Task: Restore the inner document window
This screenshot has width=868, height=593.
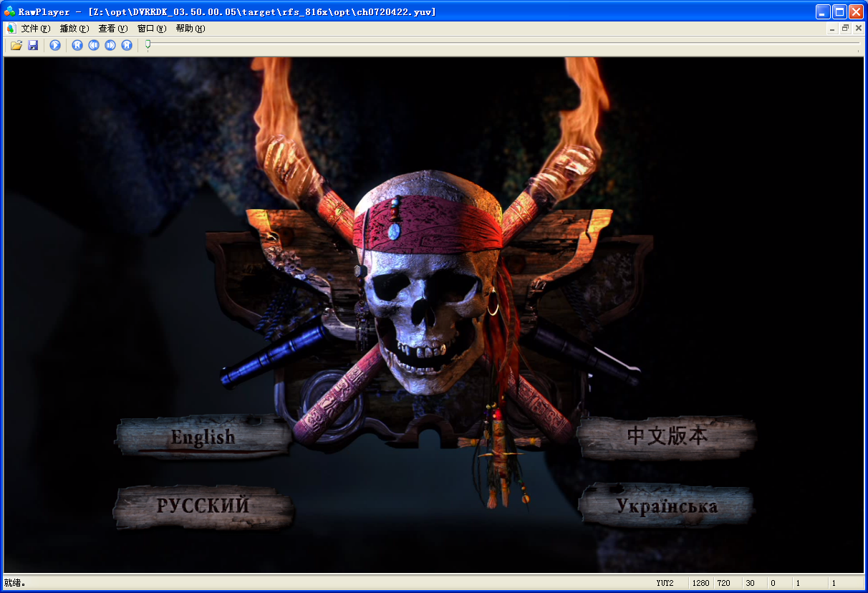Action: pos(845,29)
